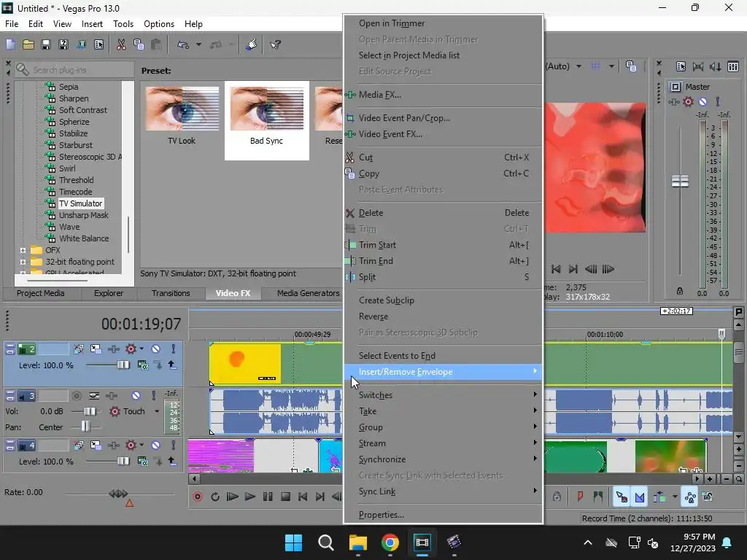747x560 pixels.
Task: Click the Record button in transport bar
Action: point(198,497)
